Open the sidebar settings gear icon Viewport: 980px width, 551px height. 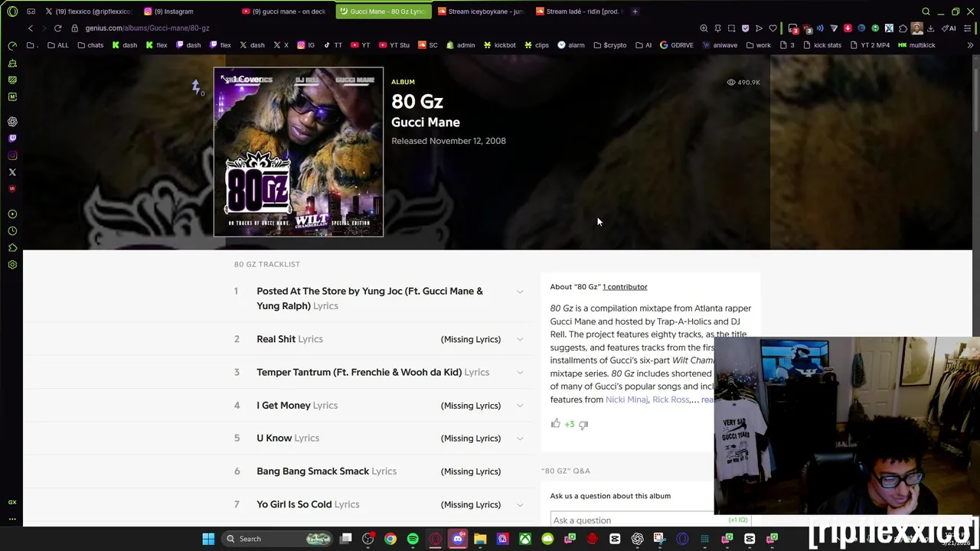(12, 265)
